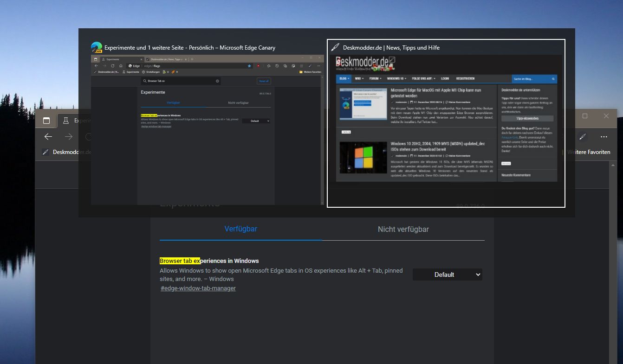Select the Deskmodder.de tab thumbnail in switcher
The height and width of the screenshot is (364, 623).
(446, 123)
